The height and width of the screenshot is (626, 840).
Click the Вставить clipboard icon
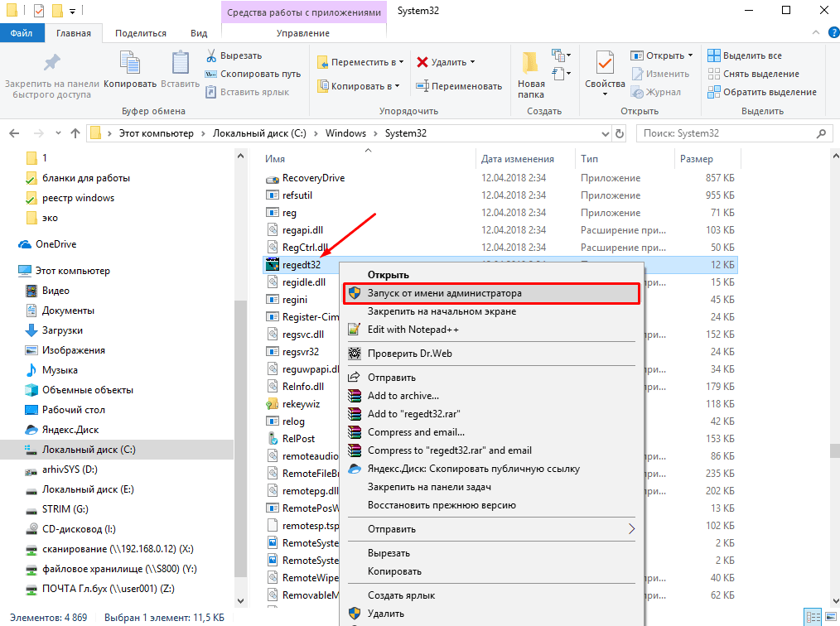[x=180, y=63]
